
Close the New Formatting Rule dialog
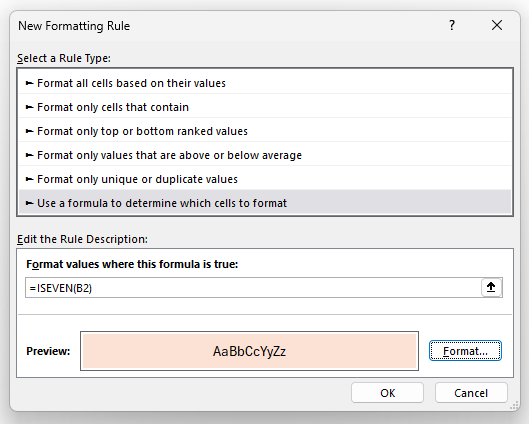[497, 25]
